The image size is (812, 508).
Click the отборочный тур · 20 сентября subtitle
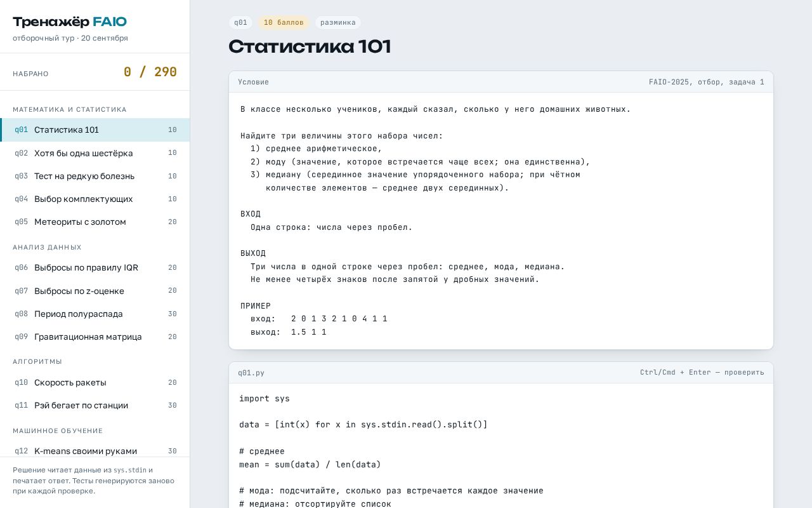(x=70, y=38)
